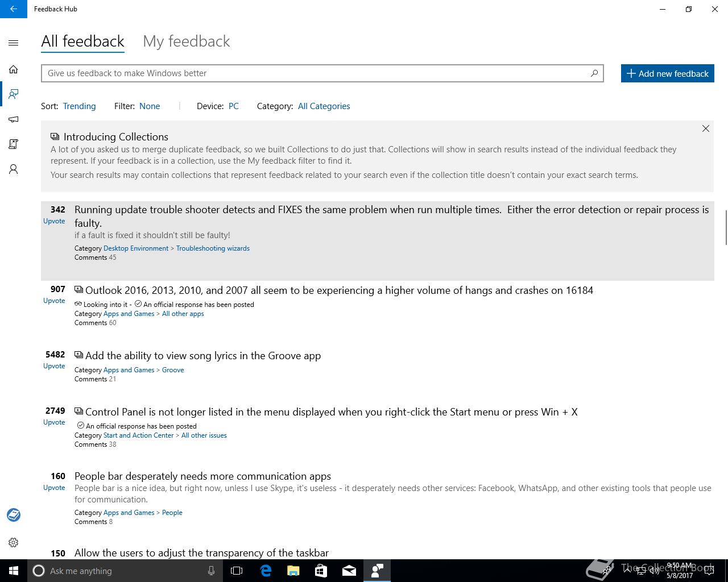Open All other issues category link
Image resolution: width=728 pixels, height=582 pixels.
point(204,435)
